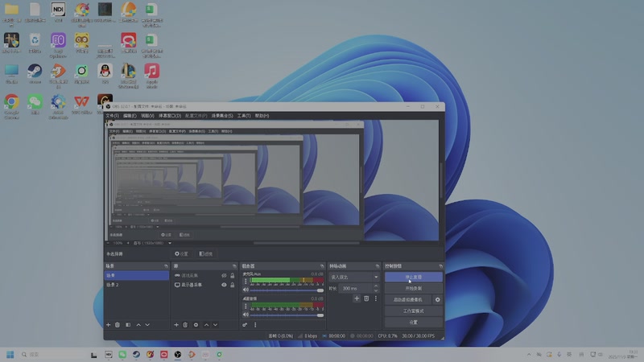Show the hidden capture source via eye icon
This screenshot has width=644, height=362.
(x=224, y=275)
